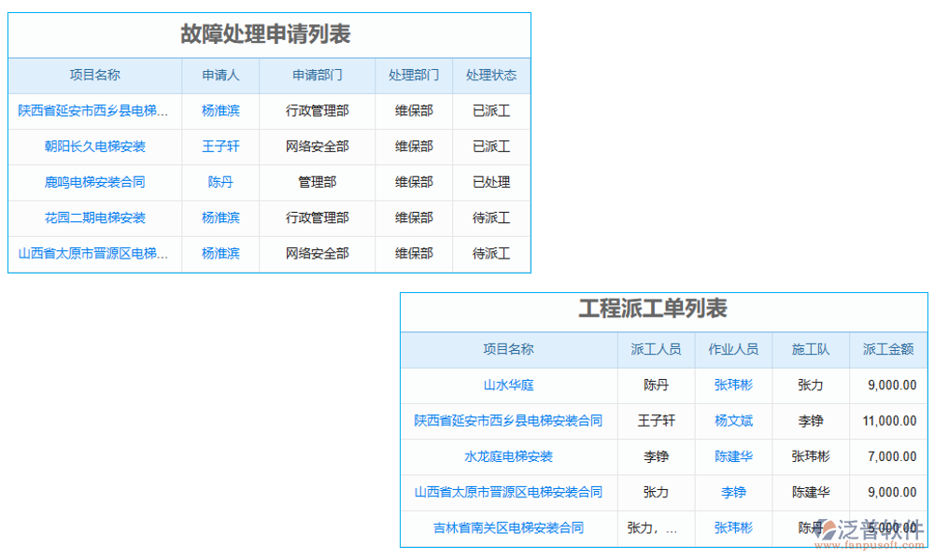Open applicant link 陈丹 in fault list
Viewport: 934px width, 560px height.
point(219,182)
